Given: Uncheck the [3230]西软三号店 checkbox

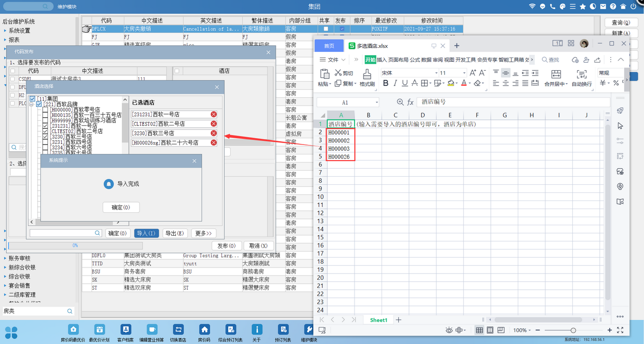Looking at the screenshot, I should (x=46, y=137).
